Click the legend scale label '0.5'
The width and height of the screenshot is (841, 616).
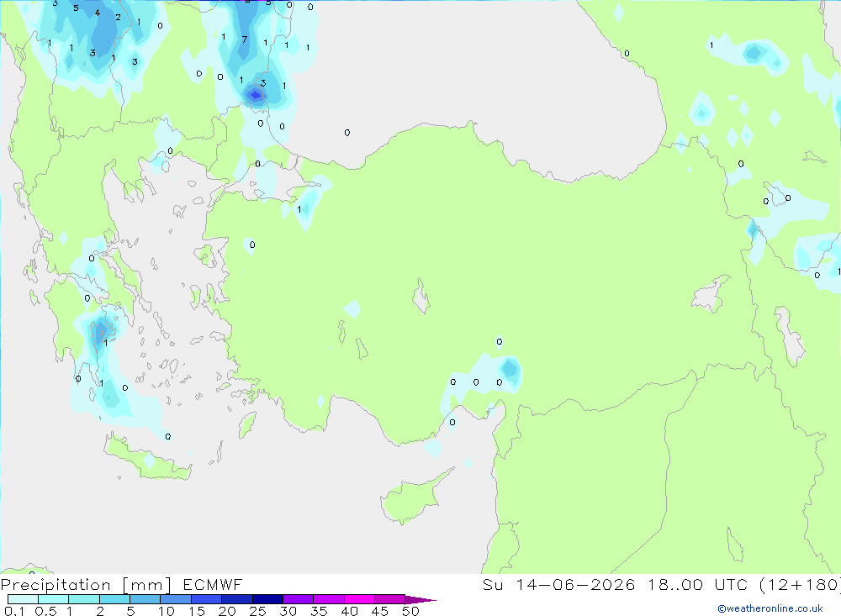[45, 611]
